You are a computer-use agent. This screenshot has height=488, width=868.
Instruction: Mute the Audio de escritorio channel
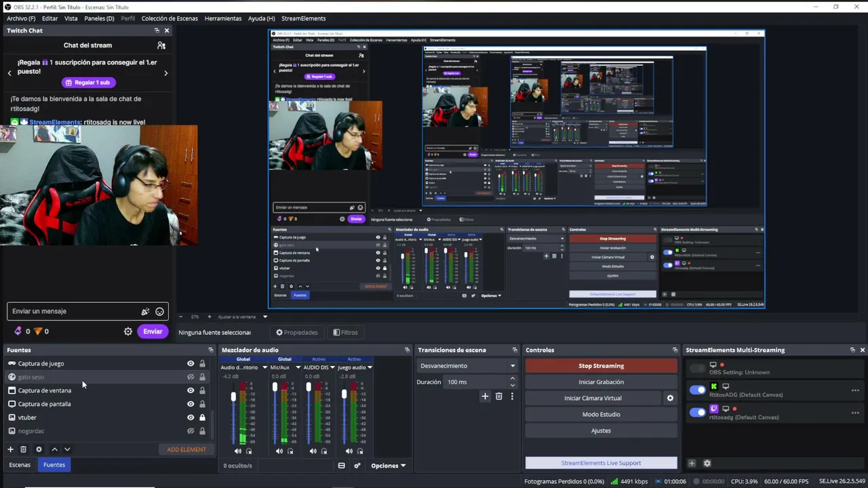[x=237, y=451]
